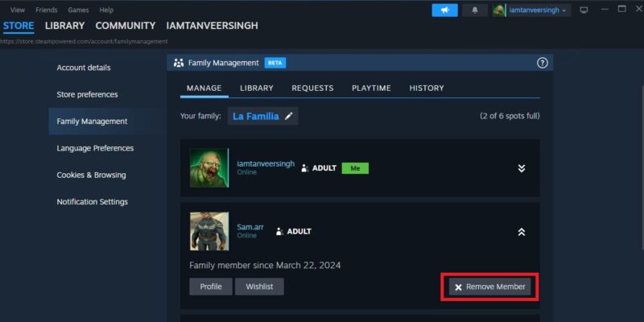
Task: Open the Sam.arr member name link
Action: point(250,227)
